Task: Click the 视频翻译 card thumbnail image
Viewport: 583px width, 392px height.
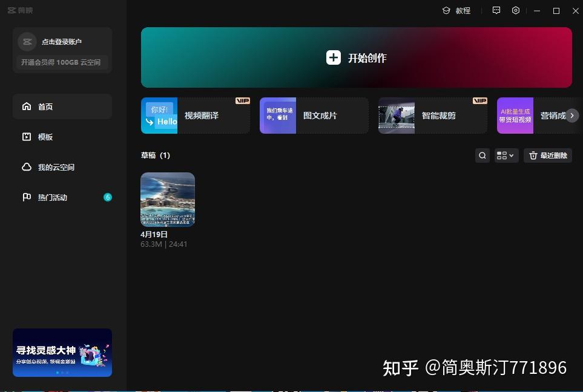Action: click(159, 116)
